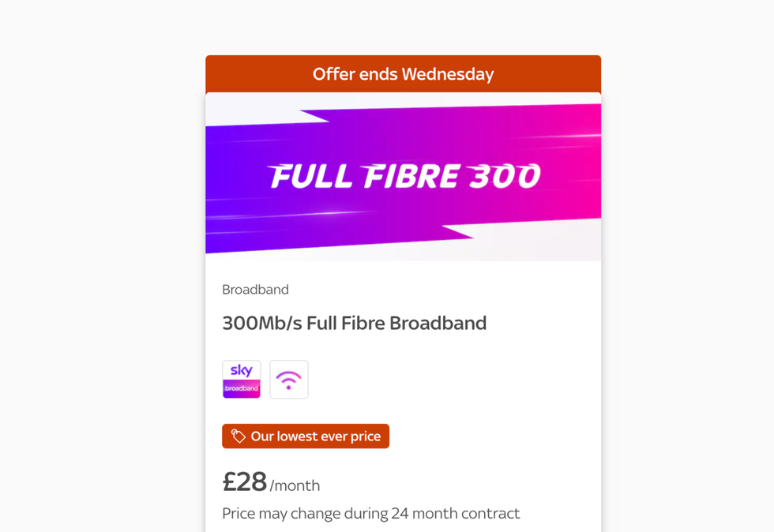Click the £28 price figure
This screenshot has height=532, width=774.
point(242,481)
